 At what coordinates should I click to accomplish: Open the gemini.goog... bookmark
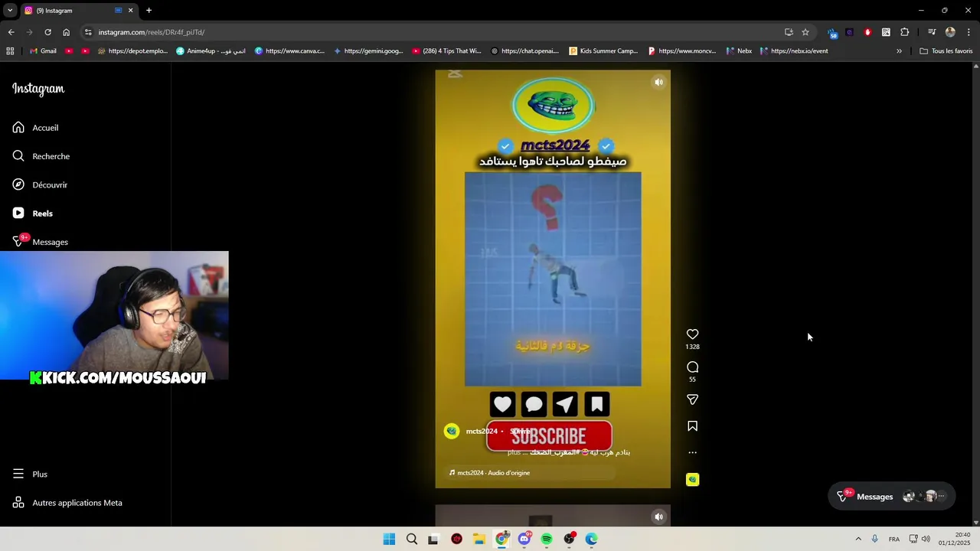(x=367, y=51)
